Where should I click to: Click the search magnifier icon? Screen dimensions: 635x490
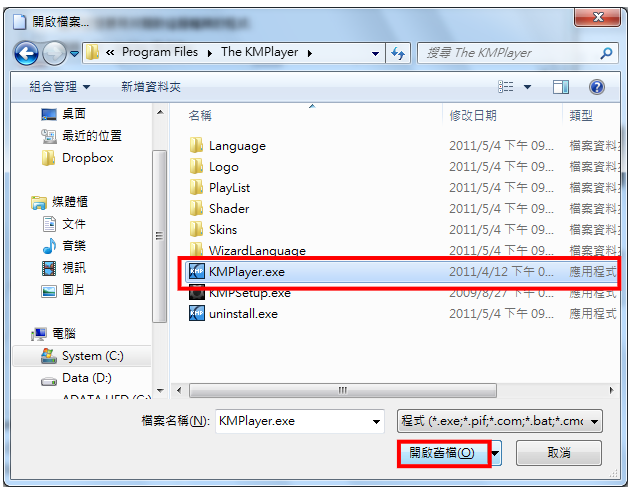pyautogui.click(x=606, y=53)
